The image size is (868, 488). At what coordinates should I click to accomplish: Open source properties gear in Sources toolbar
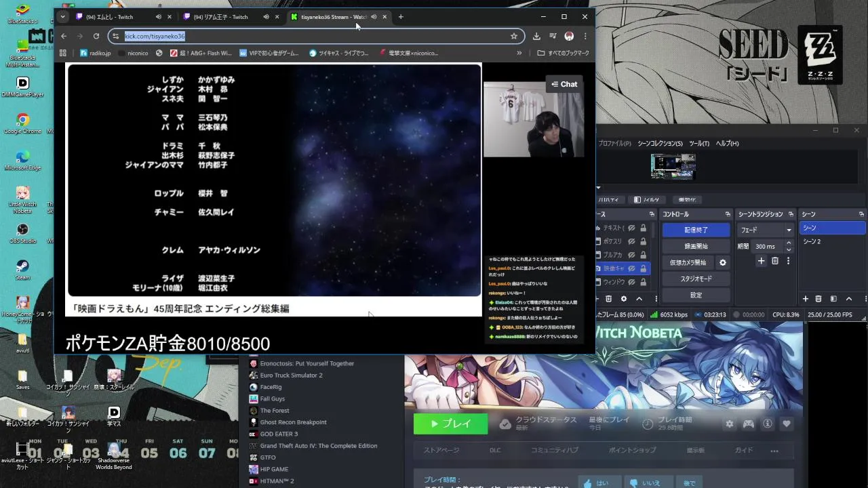(x=624, y=299)
